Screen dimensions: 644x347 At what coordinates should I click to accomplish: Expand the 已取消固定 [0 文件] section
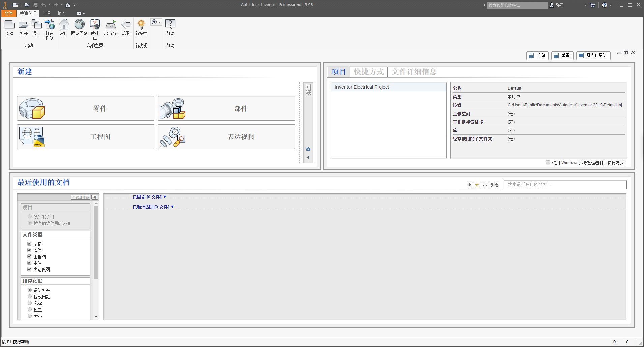153,207
